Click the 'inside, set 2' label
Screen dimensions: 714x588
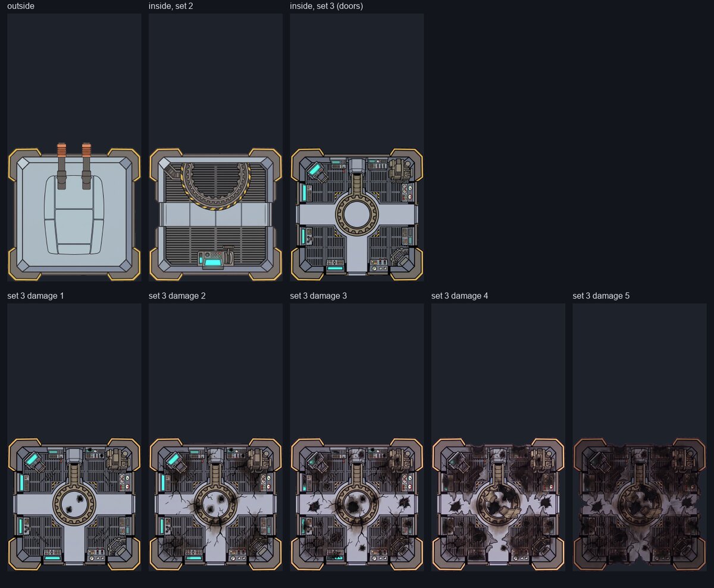pyautogui.click(x=171, y=6)
